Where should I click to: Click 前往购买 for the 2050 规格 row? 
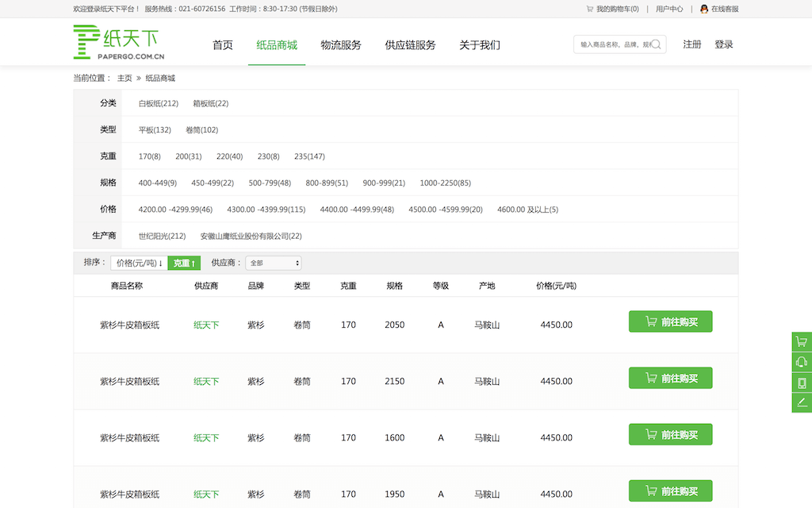670,321
